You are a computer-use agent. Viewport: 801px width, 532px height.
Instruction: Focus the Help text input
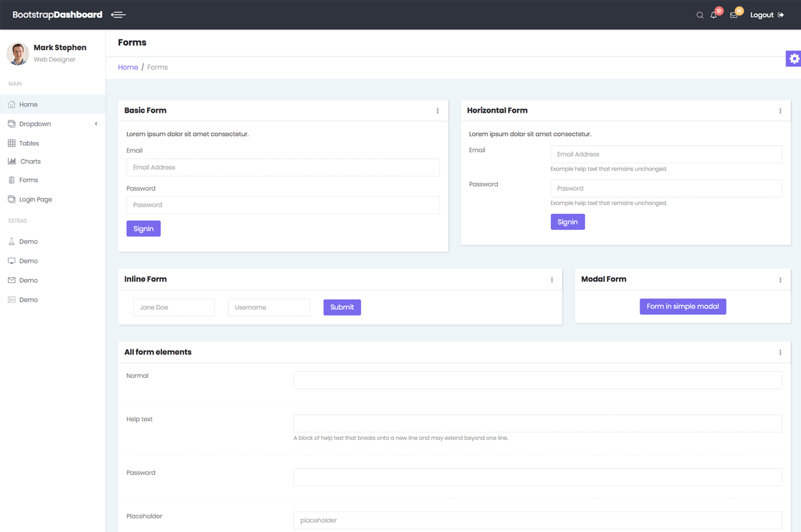pyautogui.click(x=538, y=423)
